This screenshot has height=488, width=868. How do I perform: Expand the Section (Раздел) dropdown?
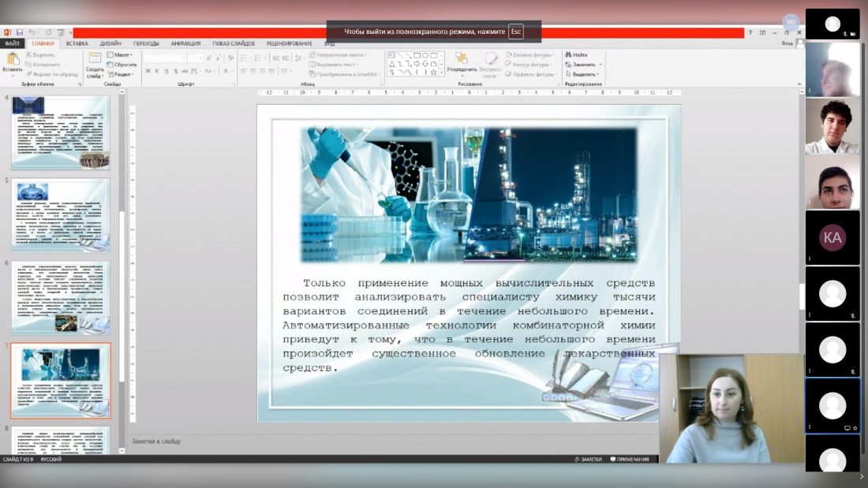(122, 74)
